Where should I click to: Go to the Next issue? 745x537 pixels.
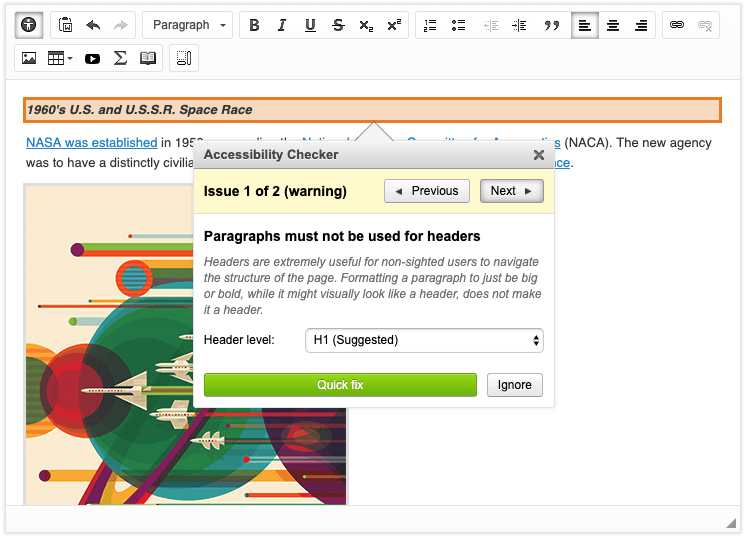coord(511,191)
